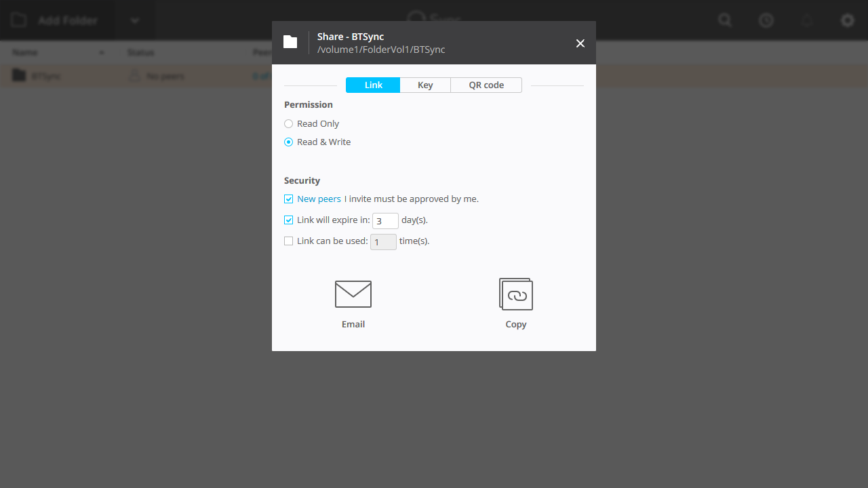Select the BTSync folder row in the list
The height and width of the screenshot is (488, 868).
[136, 76]
